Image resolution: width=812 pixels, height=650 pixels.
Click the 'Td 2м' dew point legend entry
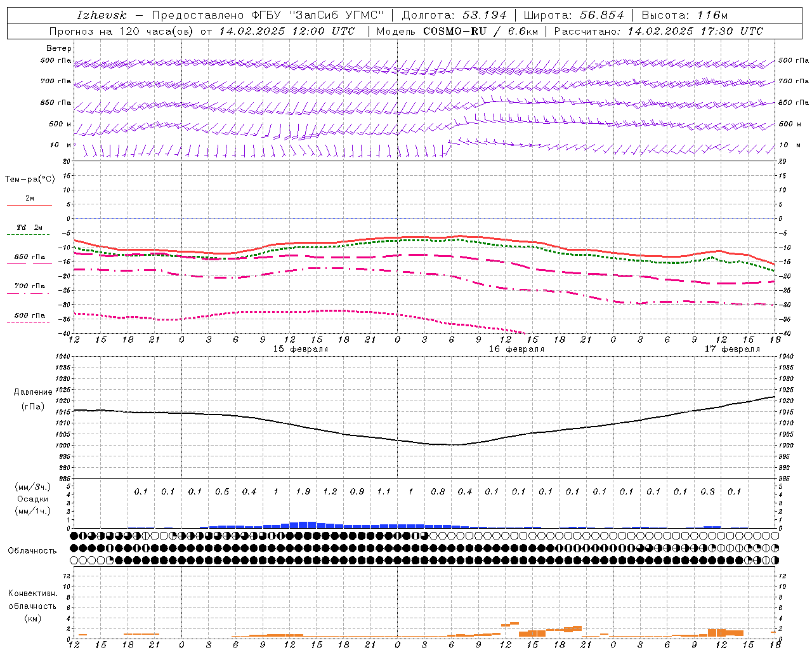coord(30,227)
